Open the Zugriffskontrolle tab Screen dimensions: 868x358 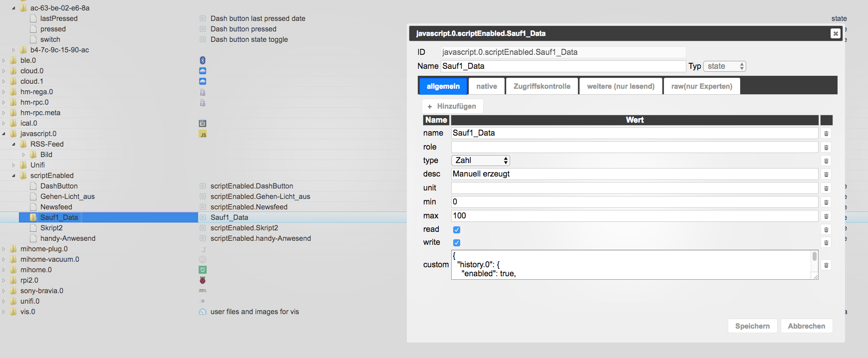tap(542, 86)
